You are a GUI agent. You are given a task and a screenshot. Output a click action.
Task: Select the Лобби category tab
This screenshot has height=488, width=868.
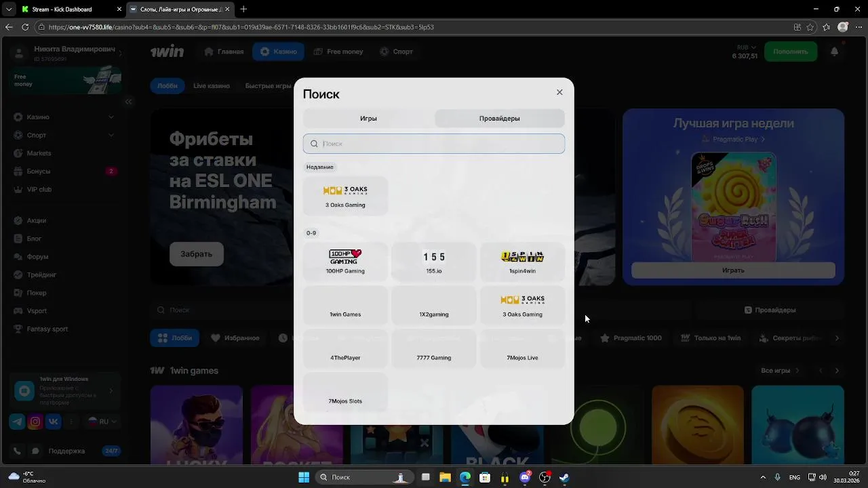point(167,86)
